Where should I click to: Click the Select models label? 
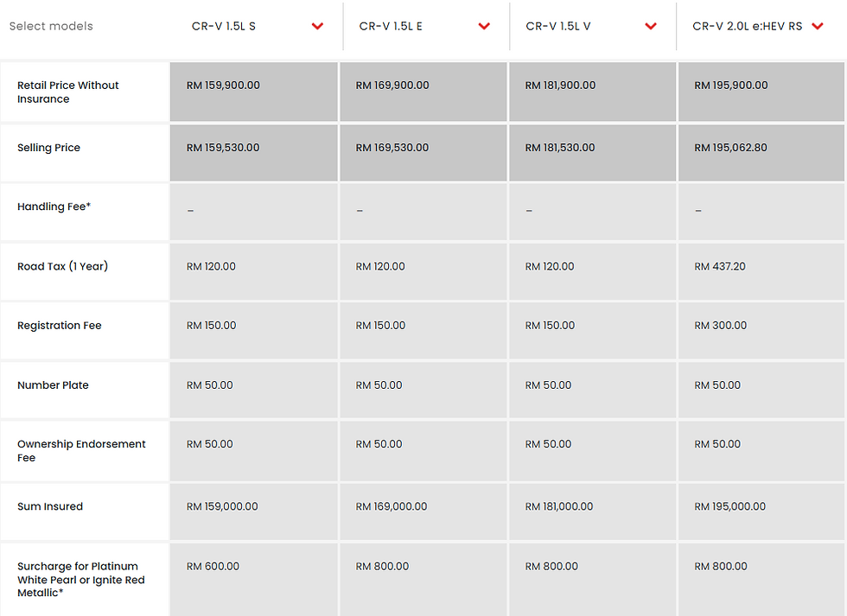51,26
